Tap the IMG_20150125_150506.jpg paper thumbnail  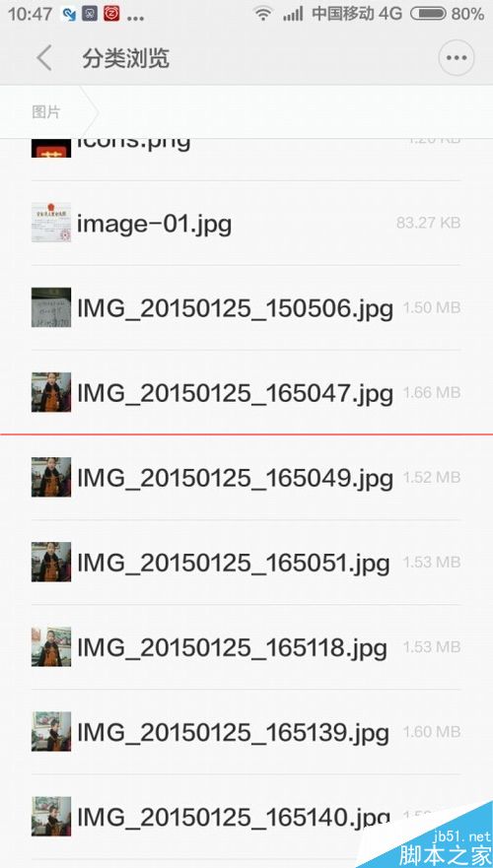point(51,307)
